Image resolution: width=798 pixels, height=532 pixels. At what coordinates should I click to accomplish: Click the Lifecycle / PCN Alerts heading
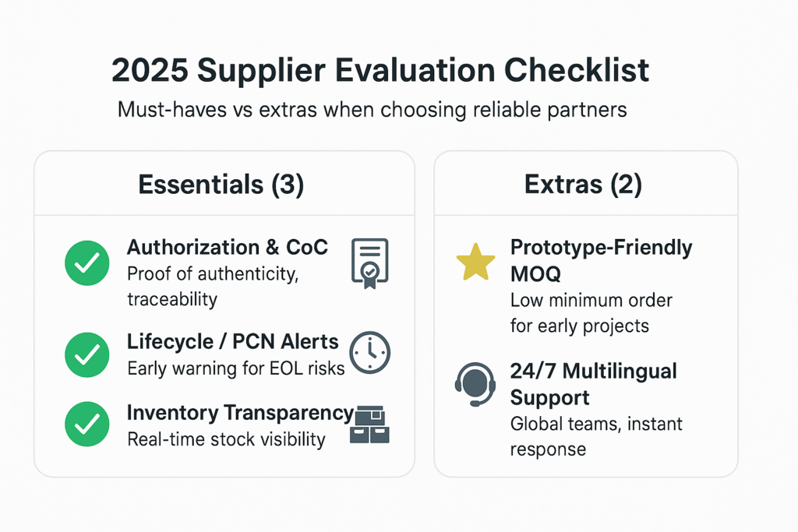[x=232, y=342]
